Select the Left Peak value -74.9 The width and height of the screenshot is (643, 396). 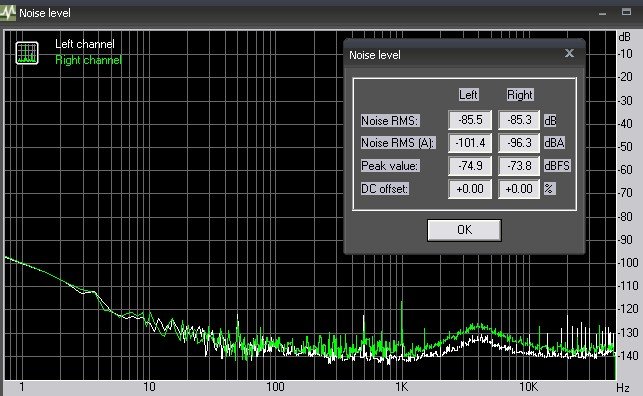click(470, 166)
